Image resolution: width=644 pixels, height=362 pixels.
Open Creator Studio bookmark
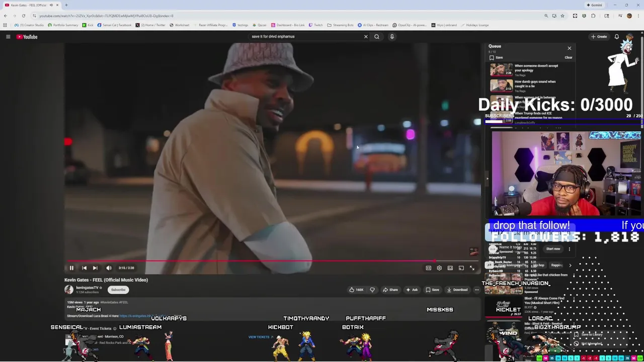[x=30, y=25]
